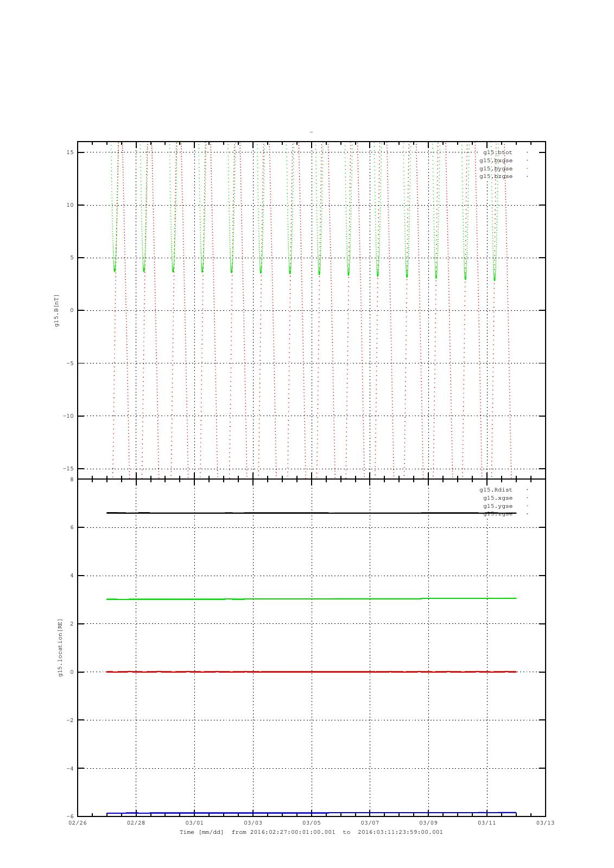Pick the red xgse trace line

311,672
